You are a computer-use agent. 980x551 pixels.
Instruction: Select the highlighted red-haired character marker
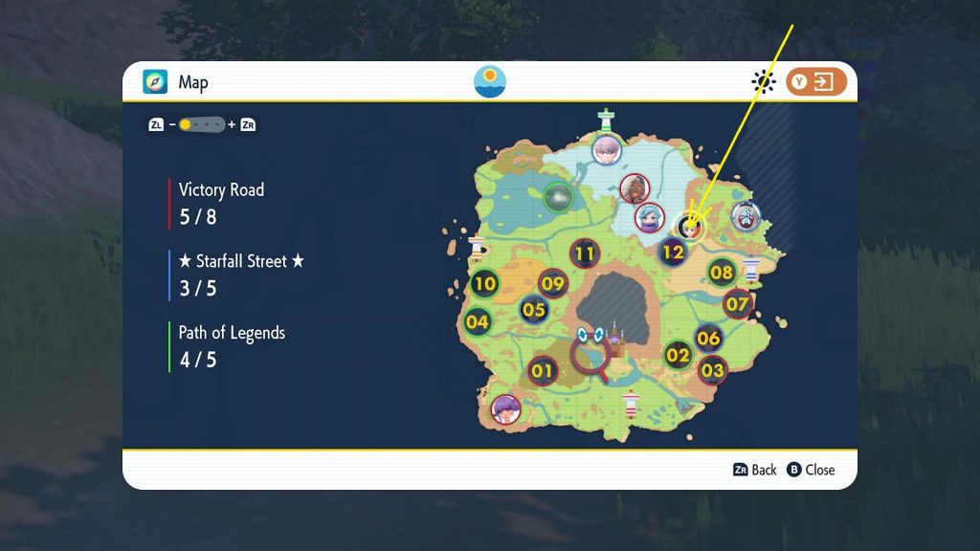point(689,226)
